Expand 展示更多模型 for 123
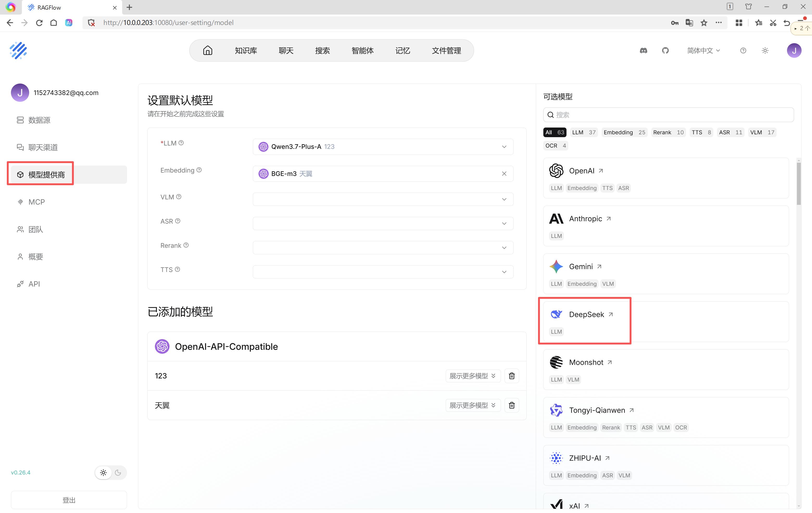 coord(473,376)
